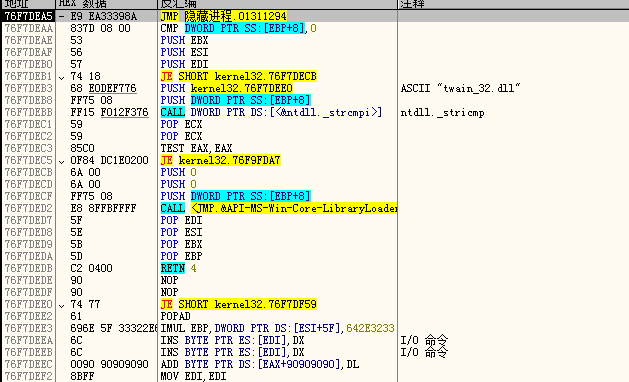Screen dimensions: 629x382
Task: Select the PUSH EDI instruction
Action: pyautogui.click(x=184, y=65)
